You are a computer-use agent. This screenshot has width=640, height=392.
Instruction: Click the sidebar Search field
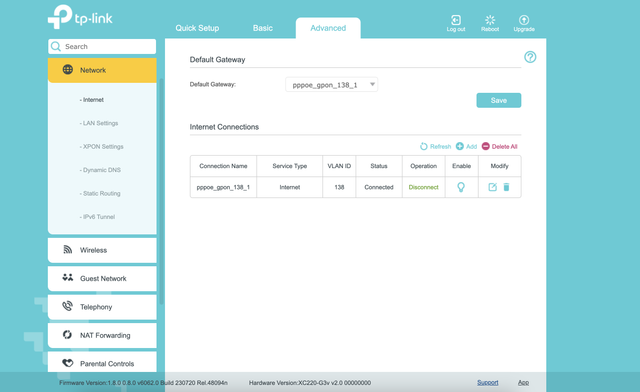[102, 47]
